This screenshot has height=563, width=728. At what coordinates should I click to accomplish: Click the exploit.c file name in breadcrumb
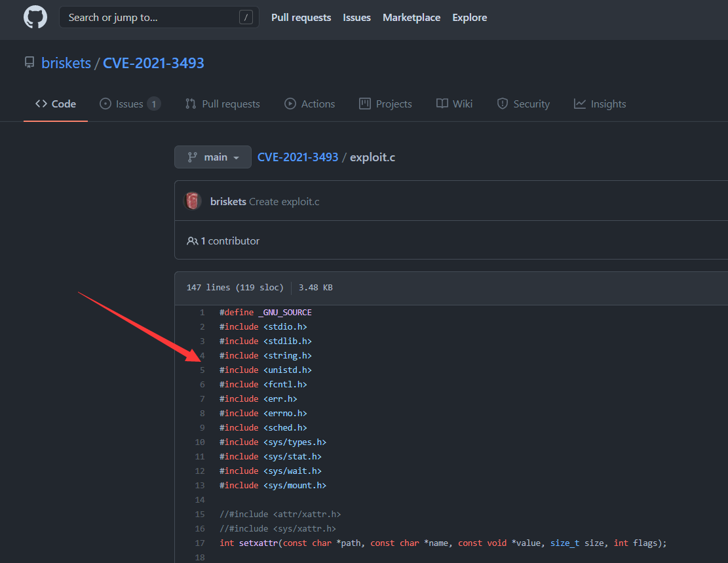[372, 157]
